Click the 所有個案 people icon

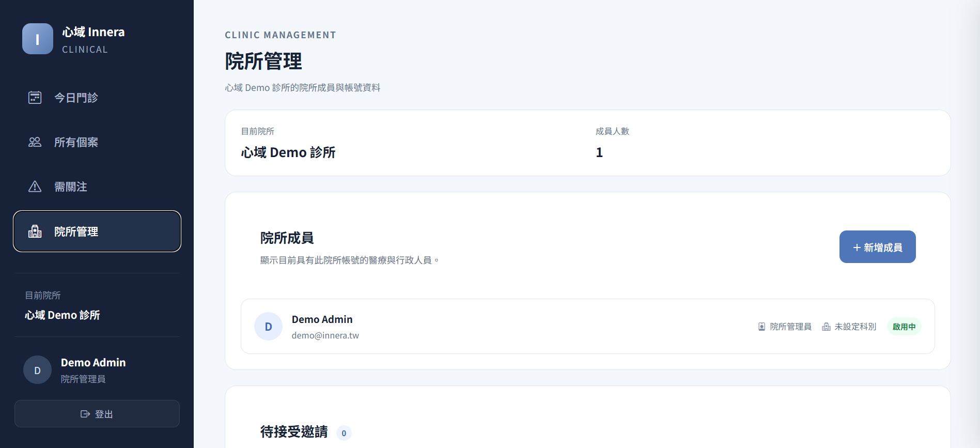pyautogui.click(x=35, y=142)
